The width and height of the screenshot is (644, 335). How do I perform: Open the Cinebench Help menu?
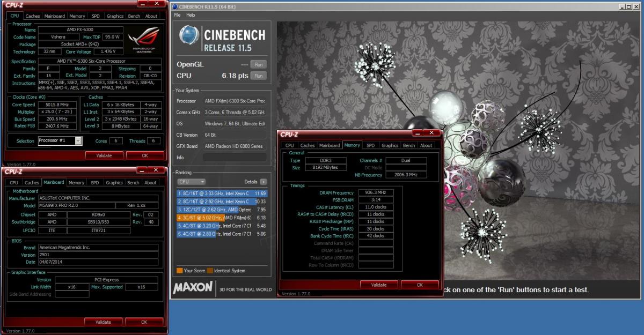click(x=191, y=15)
